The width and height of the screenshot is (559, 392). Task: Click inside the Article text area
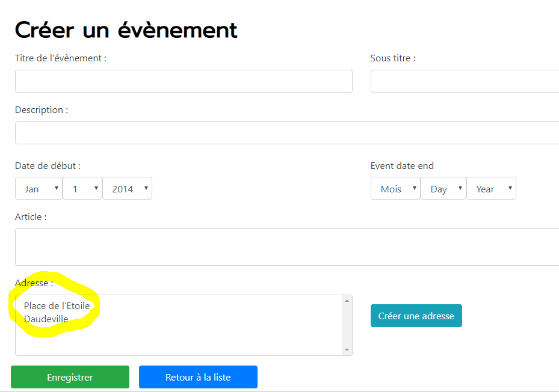click(287, 247)
